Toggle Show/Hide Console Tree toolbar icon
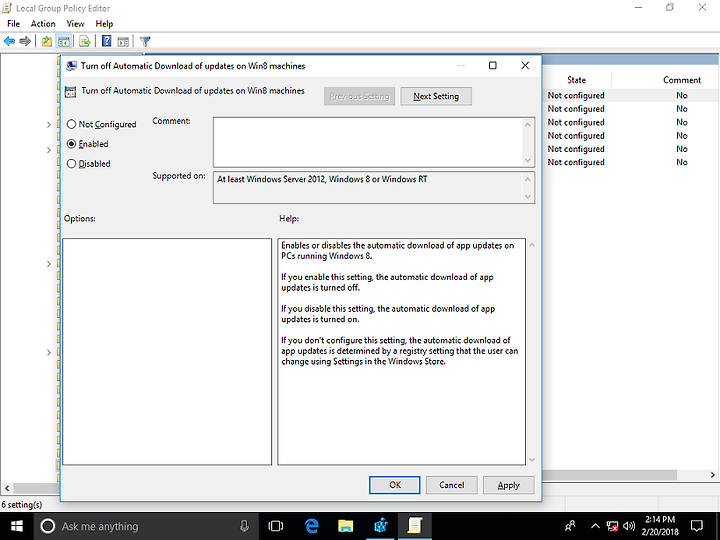The image size is (720, 540). pos(63,41)
